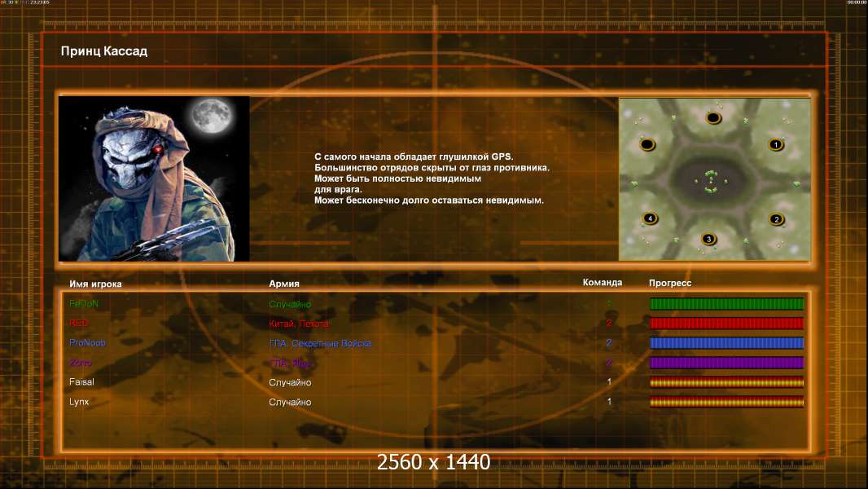Click RED's team number 2
The height and width of the screenshot is (489, 868).
pos(609,323)
